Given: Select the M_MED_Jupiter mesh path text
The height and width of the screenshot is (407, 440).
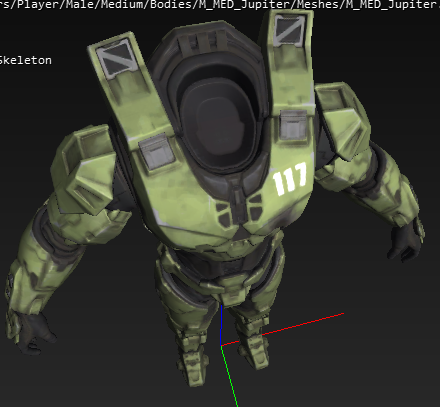Looking at the screenshot, I should coord(220,5).
